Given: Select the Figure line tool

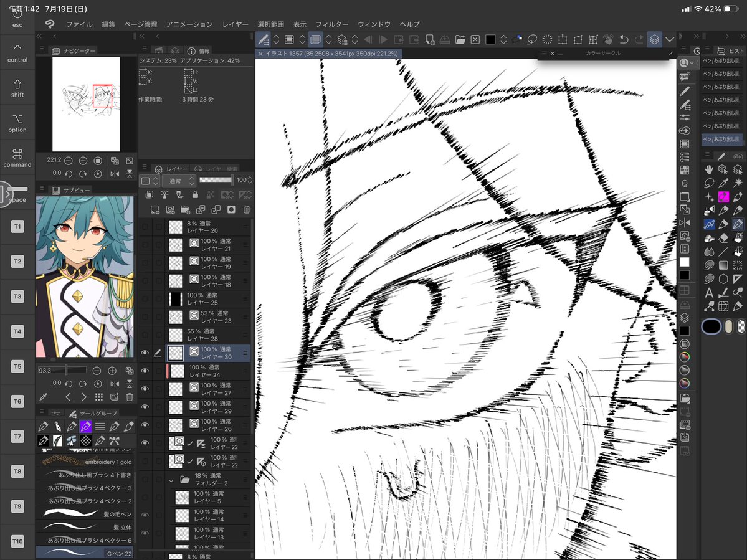Looking at the screenshot, I should click(723, 252).
